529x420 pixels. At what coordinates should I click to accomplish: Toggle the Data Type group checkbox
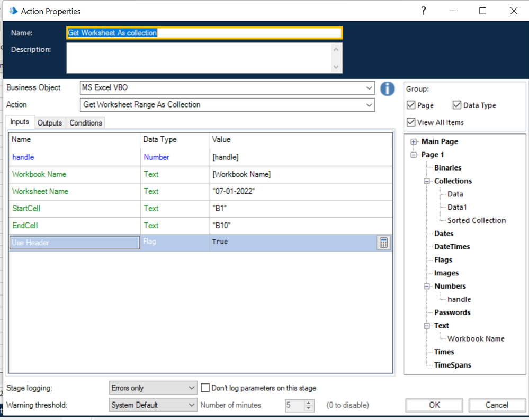click(x=457, y=105)
